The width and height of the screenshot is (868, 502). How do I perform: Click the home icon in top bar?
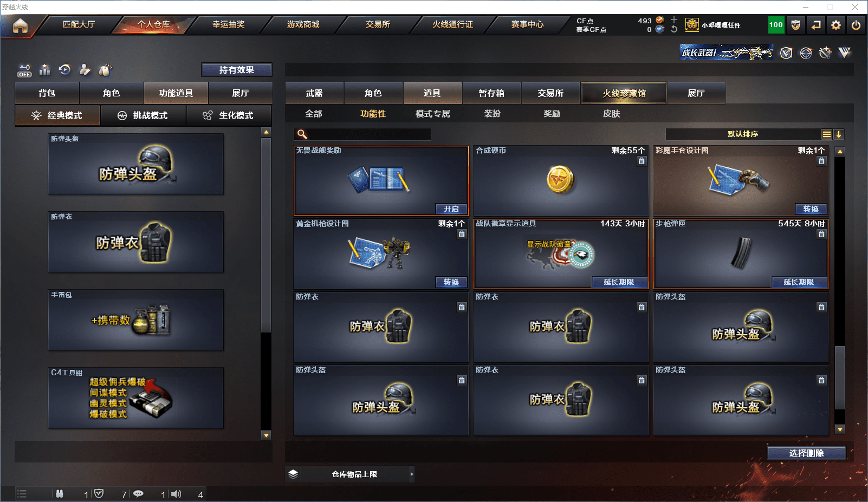(20, 25)
